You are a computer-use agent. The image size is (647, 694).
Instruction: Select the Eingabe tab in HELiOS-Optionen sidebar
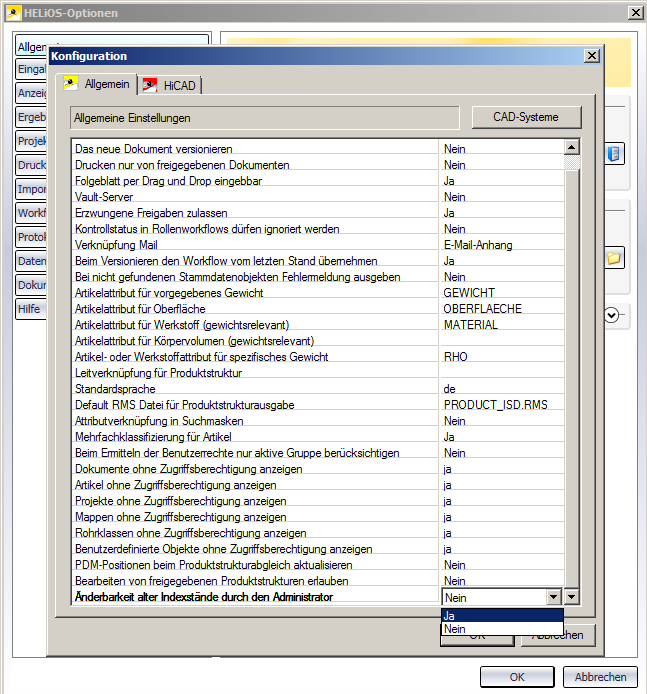pos(31,69)
